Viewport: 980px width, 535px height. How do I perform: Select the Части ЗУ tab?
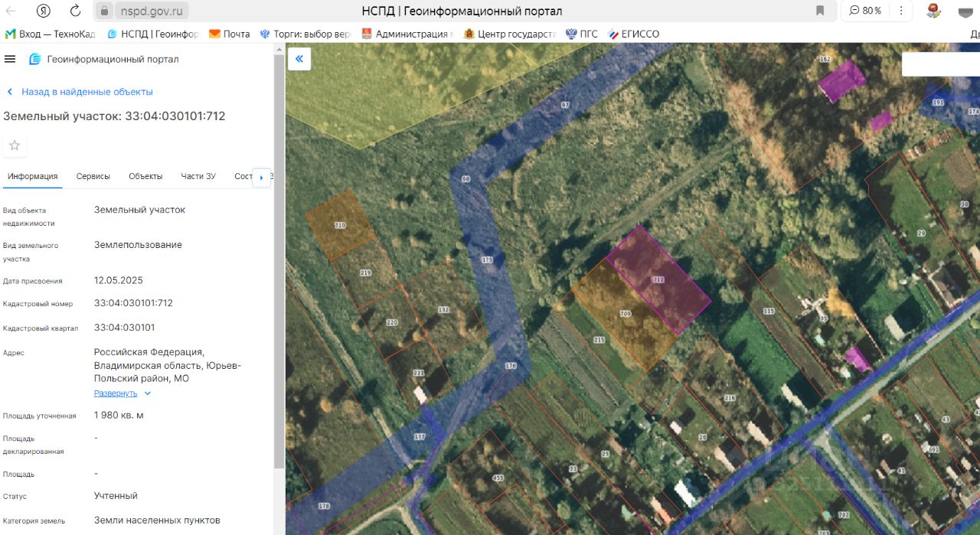[x=198, y=176]
